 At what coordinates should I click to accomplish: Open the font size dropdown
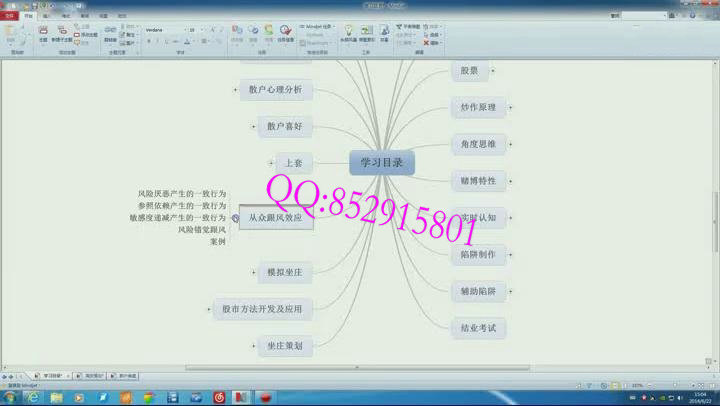(x=195, y=30)
